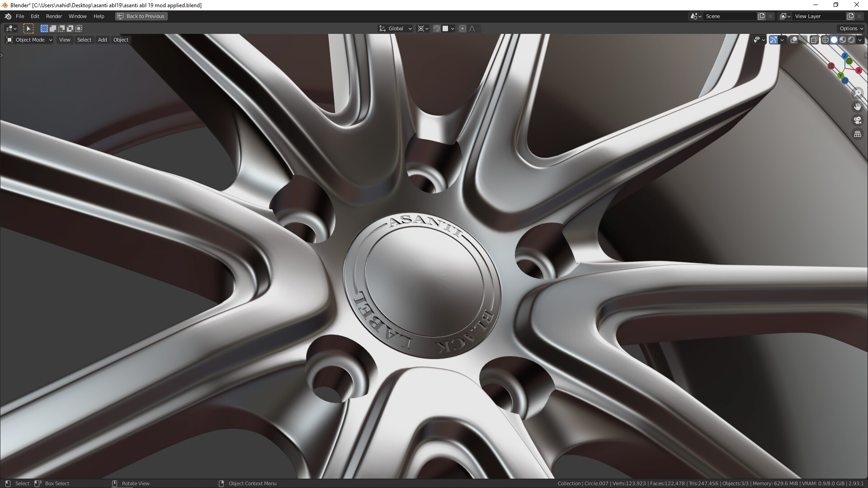Open object visibility and selectability popover
Screen dimensions: 868x488
point(759,40)
